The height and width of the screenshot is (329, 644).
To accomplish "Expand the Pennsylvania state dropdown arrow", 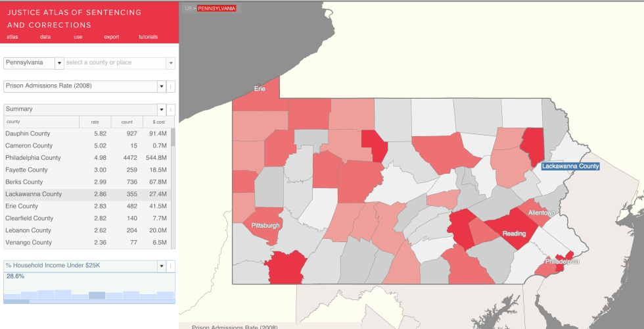I will [x=60, y=63].
